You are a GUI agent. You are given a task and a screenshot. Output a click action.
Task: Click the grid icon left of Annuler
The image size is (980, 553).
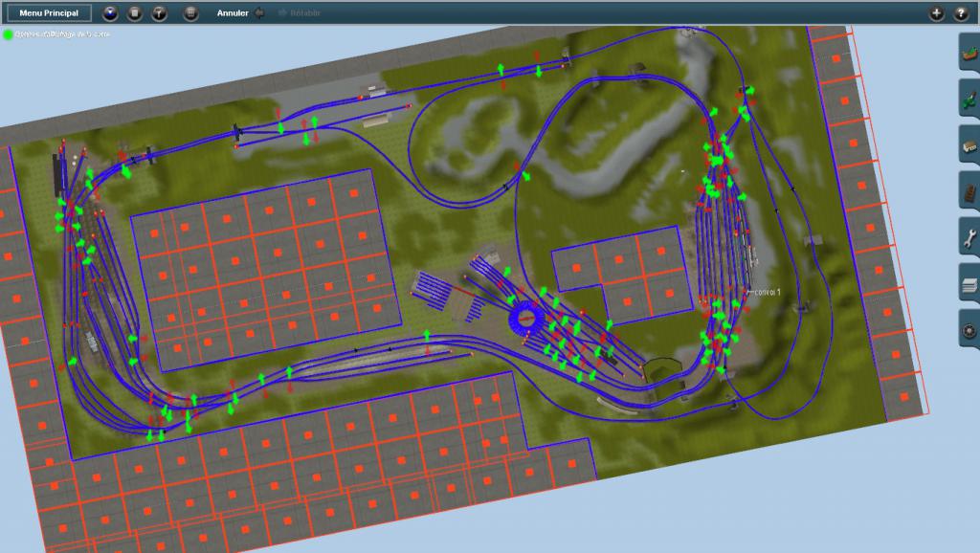190,12
